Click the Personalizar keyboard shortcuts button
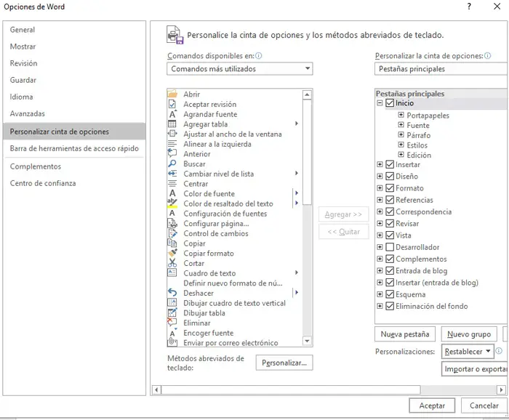509x420 pixels. point(284,363)
